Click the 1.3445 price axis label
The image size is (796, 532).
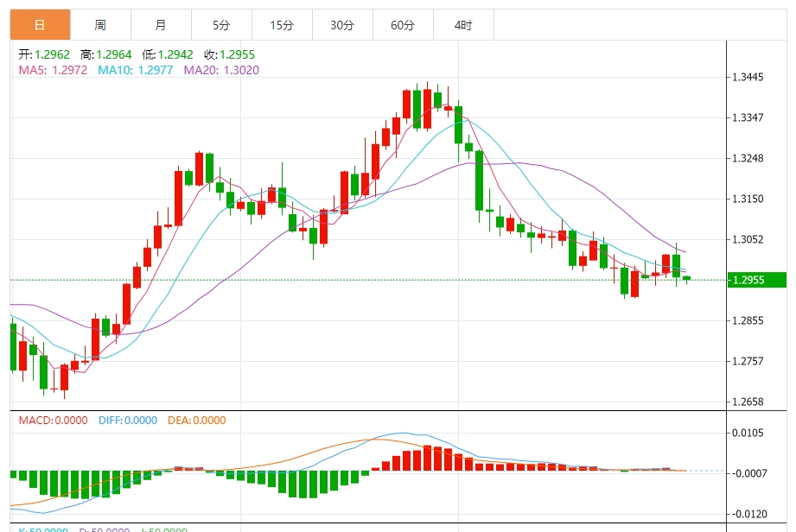[x=748, y=77]
